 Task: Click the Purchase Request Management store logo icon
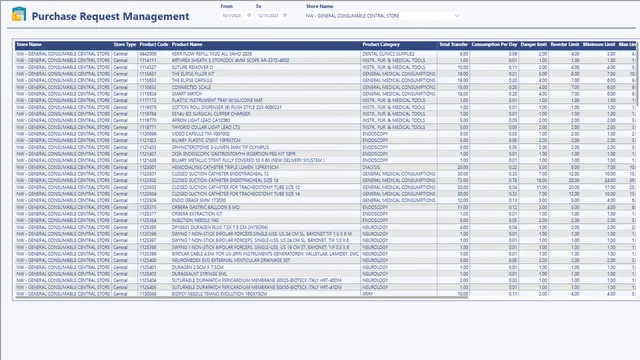19,14
